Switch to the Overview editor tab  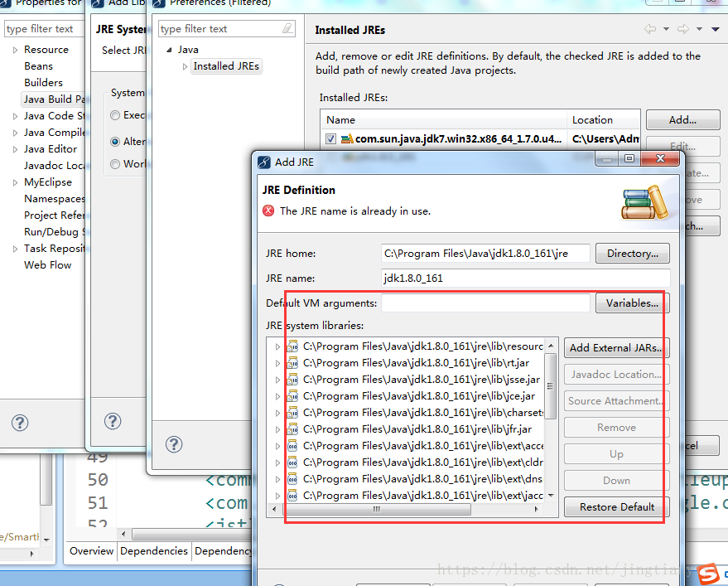point(91,551)
